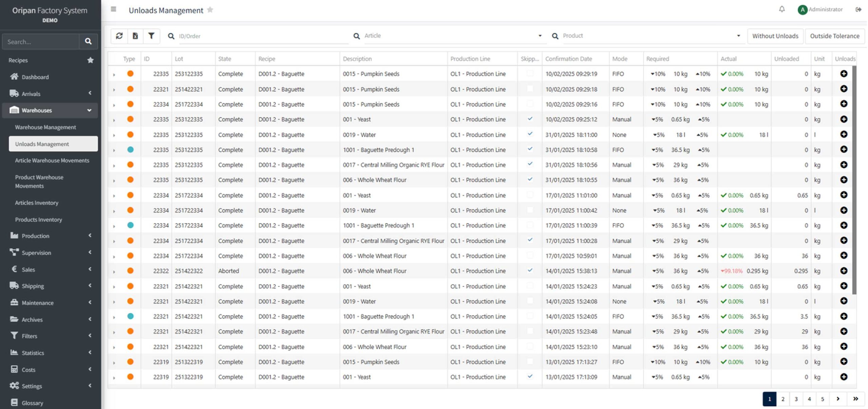This screenshot has height=409, width=868.
Task: Click the Dashboard house icon
Action: click(14, 76)
